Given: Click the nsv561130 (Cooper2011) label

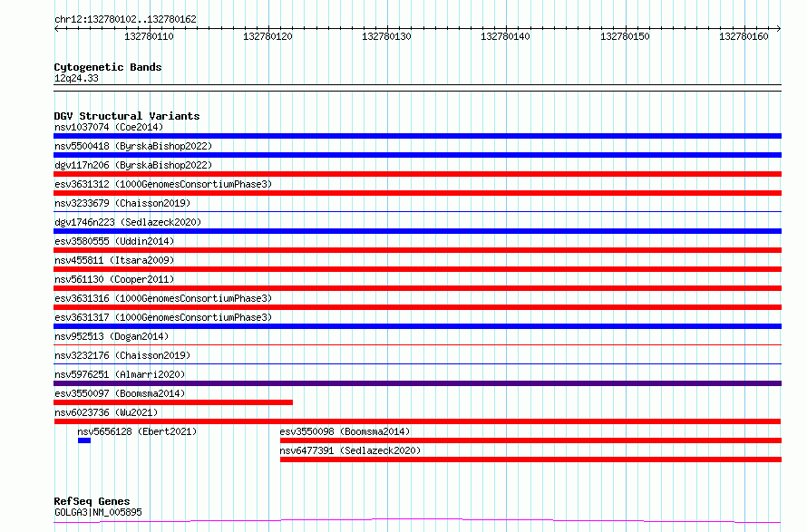Looking at the screenshot, I should coord(114,279).
